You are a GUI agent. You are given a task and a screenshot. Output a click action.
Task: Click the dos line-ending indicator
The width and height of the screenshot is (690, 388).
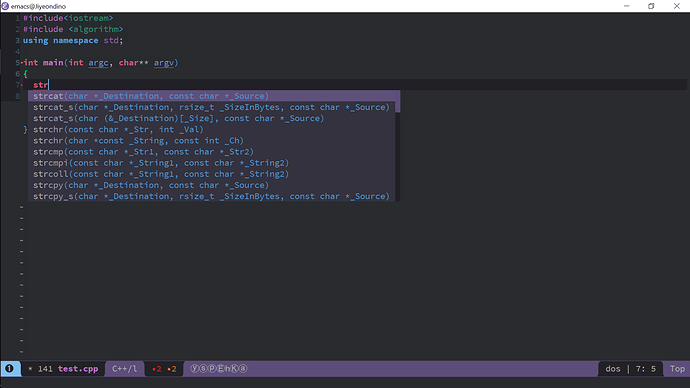(x=613, y=369)
